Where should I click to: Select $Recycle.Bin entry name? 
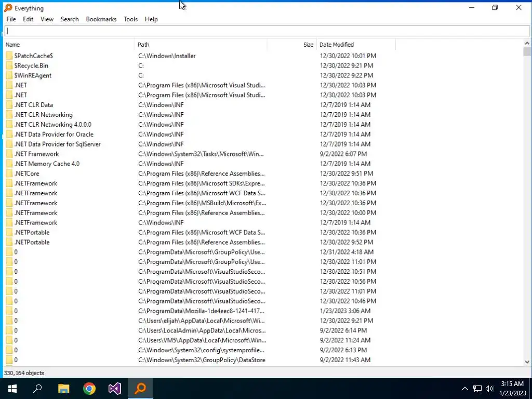click(x=31, y=65)
